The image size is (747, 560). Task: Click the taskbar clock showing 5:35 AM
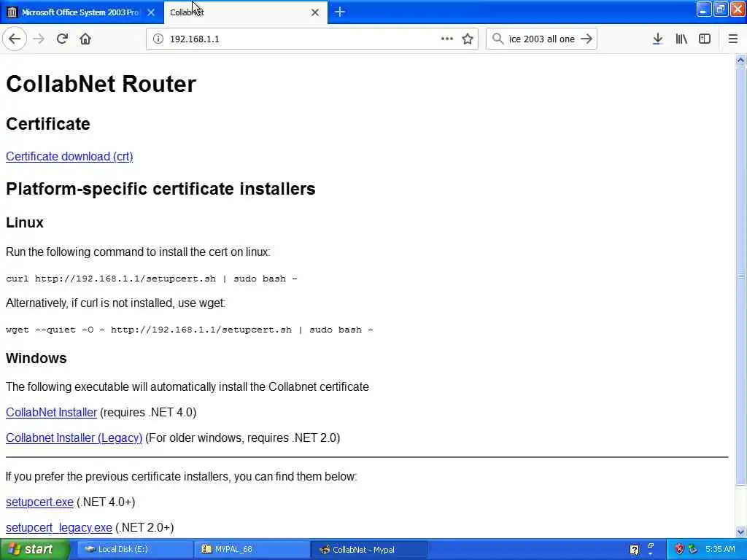click(720, 550)
